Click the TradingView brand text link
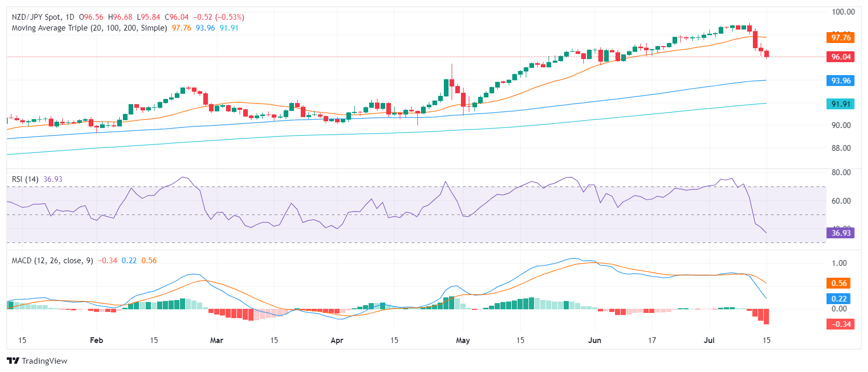The width and height of the screenshot is (868, 372). pos(45,361)
